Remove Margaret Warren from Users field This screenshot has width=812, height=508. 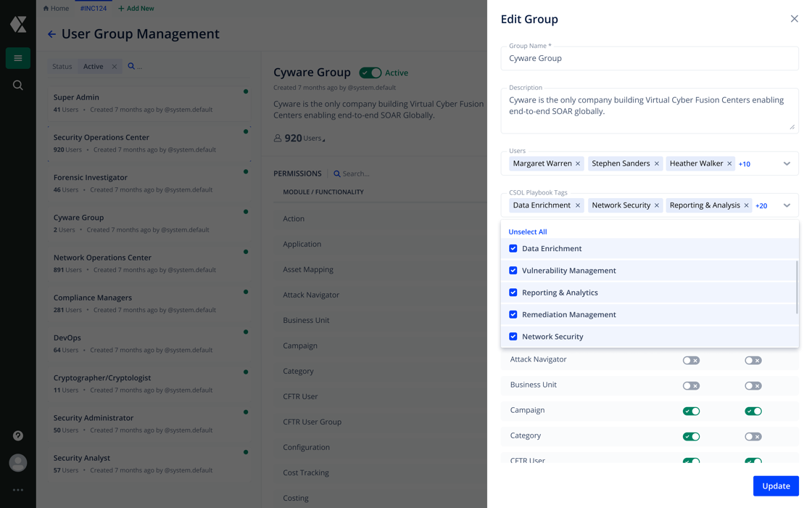578,164
